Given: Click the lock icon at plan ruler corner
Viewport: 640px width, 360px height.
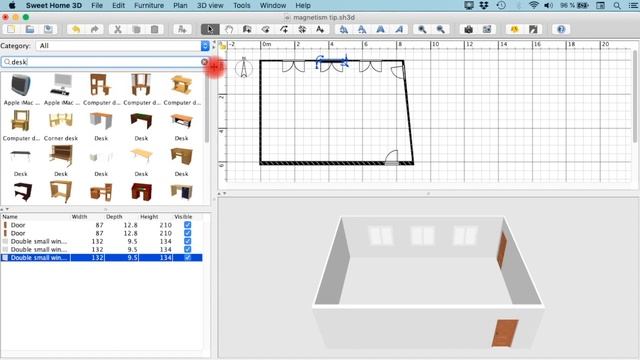Looking at the screenshot, I should (223, 46).
